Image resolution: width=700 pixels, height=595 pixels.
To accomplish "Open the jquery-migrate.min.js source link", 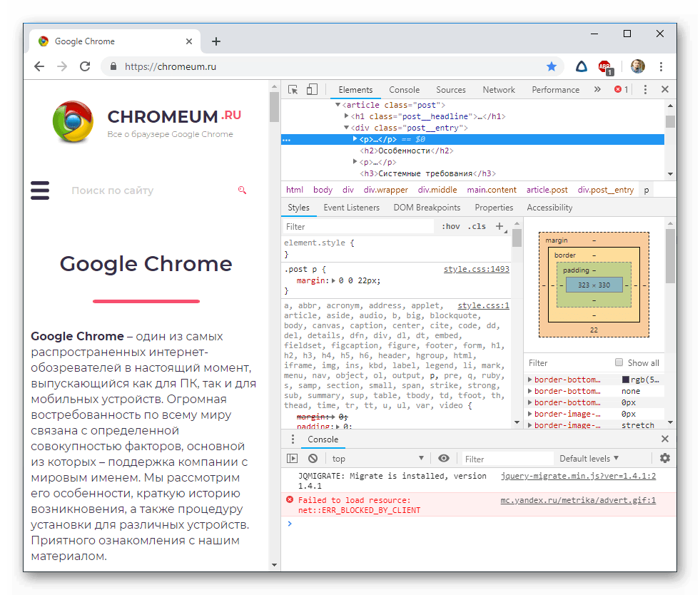I will point(578,476).
